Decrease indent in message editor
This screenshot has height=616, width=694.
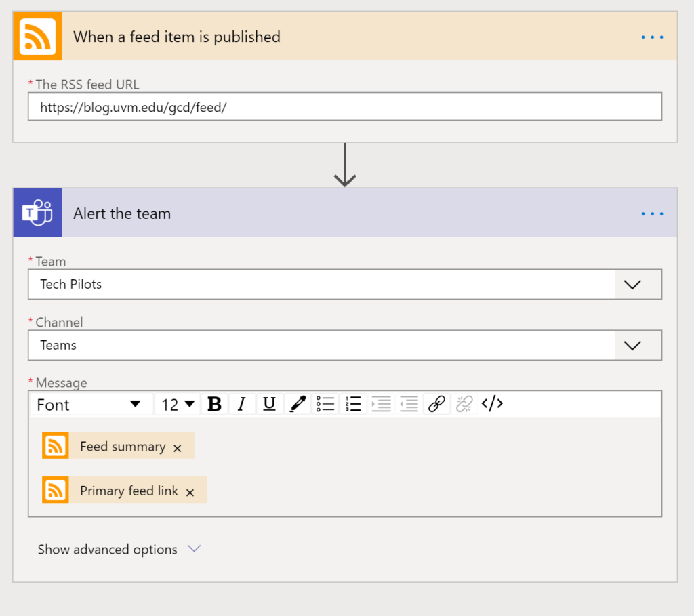pos(409,405)
